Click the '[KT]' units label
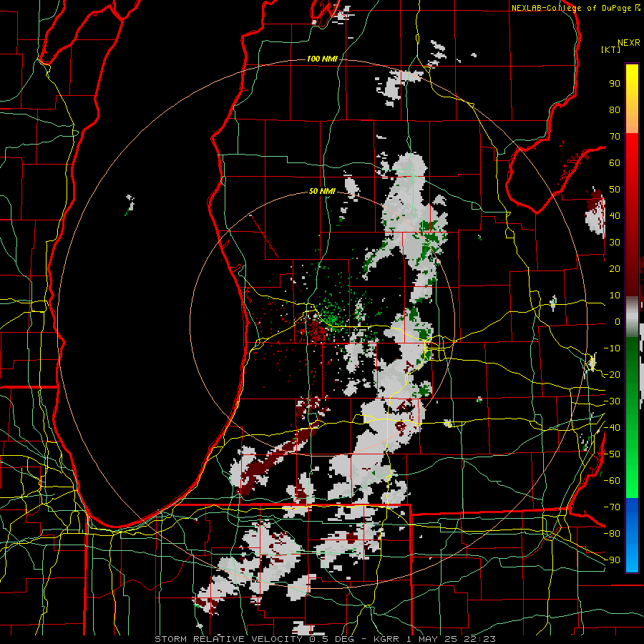 pyautogui.click(x=610, y=49)
